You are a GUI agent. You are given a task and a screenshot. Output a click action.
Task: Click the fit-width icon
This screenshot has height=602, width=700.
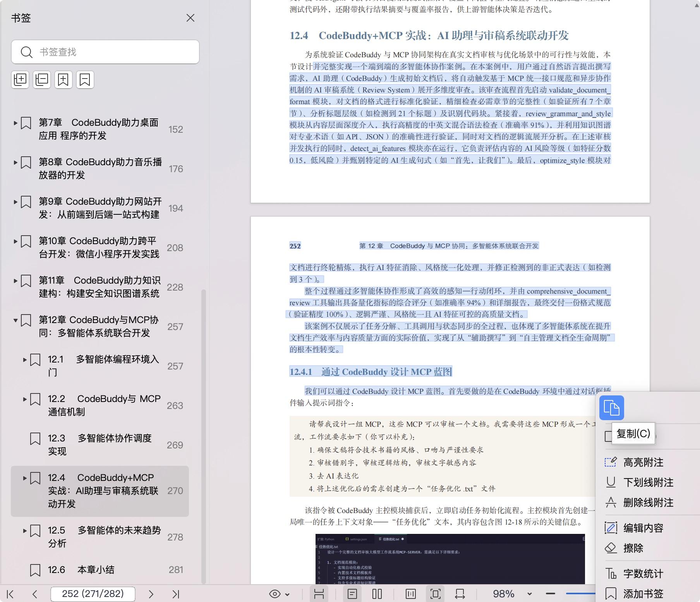click(x=460, y=594)
